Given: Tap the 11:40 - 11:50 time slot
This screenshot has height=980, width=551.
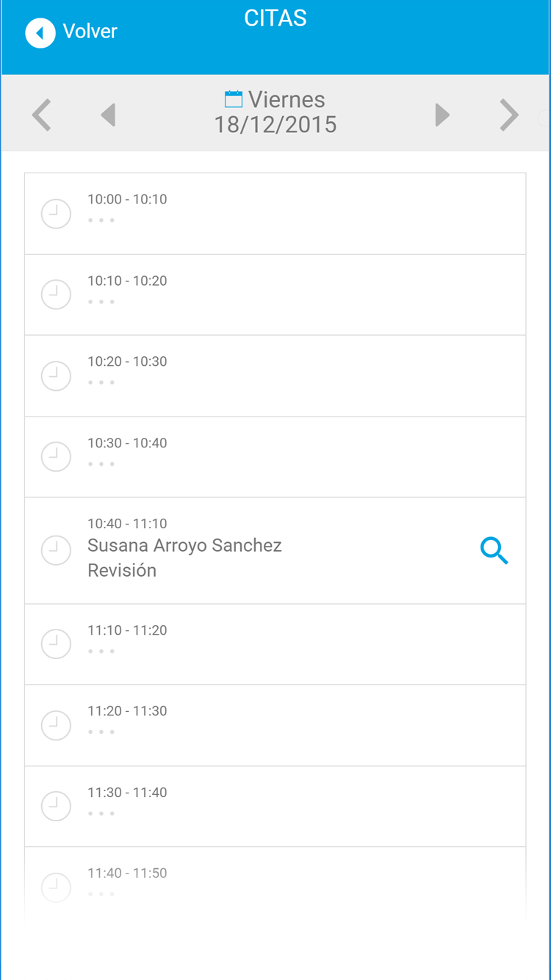Looking at the screenshot, I should coord(275,882).
